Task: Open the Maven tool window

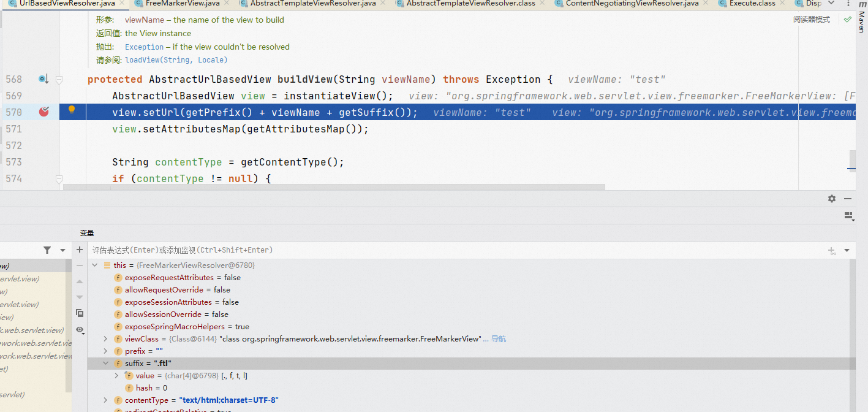Action: [x=861, y=17]
